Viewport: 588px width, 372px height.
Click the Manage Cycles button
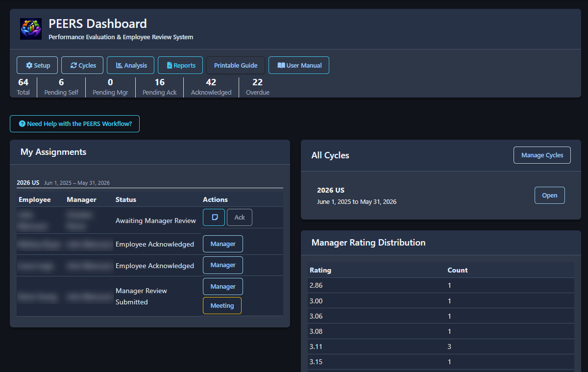pos(542,155)
